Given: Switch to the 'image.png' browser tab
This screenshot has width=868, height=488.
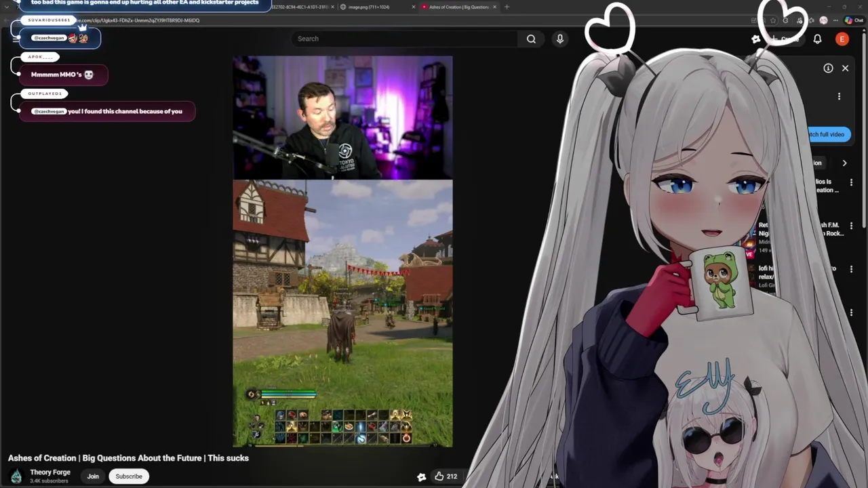Looking at the screenshot, I should pos(376,7).
